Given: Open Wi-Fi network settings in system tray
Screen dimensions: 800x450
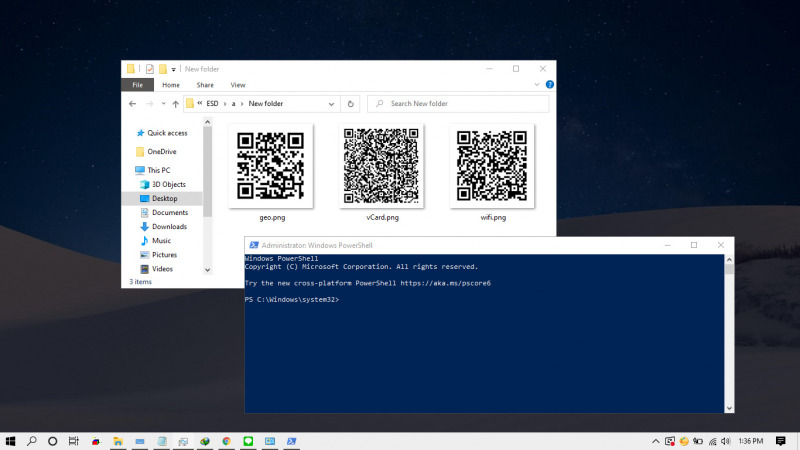Looking at the screenshot, I should click(712, 441).
